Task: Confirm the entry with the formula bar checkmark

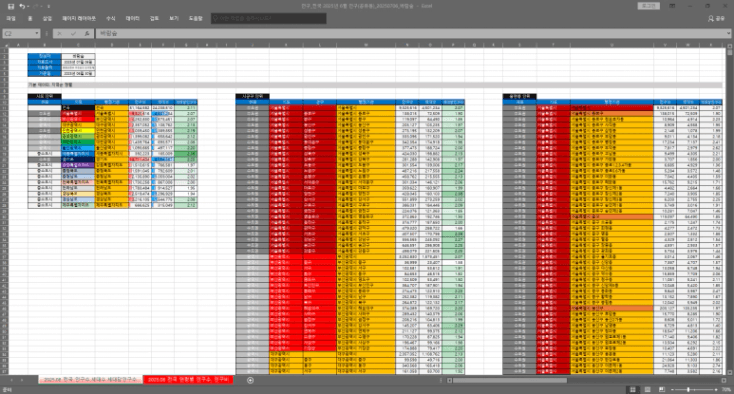Action: 73,34
